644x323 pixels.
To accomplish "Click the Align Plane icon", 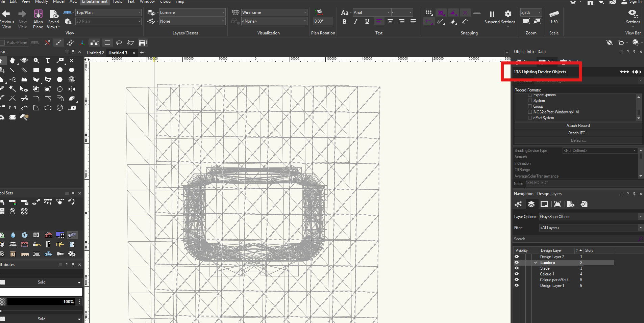I will [x=38, y=15].
